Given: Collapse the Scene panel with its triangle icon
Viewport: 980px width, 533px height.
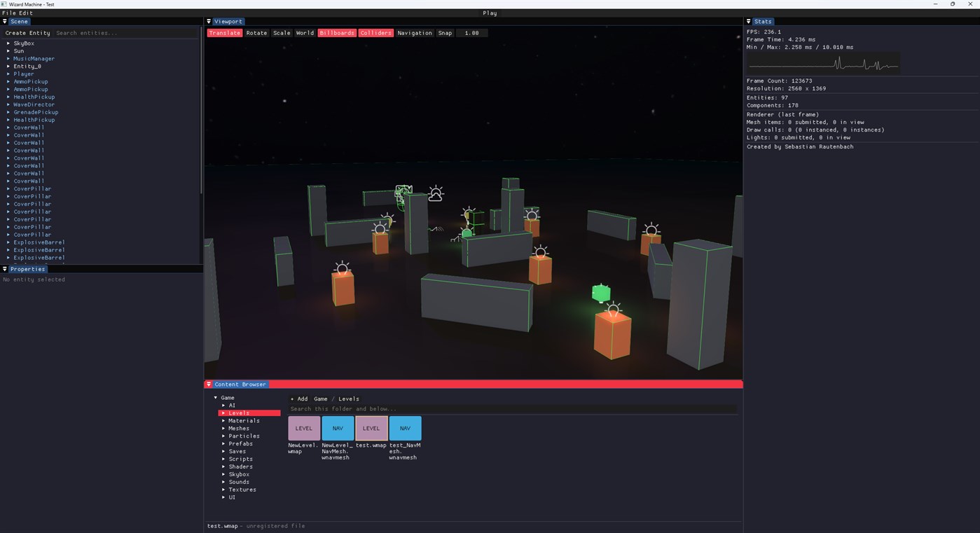Looking at the screenshot, I should point(5,22).
